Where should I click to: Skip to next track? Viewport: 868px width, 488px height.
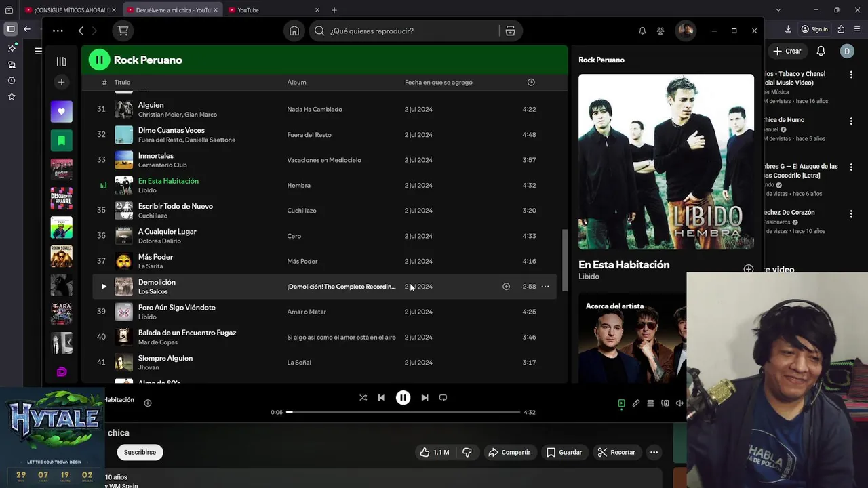coord(425,398)
